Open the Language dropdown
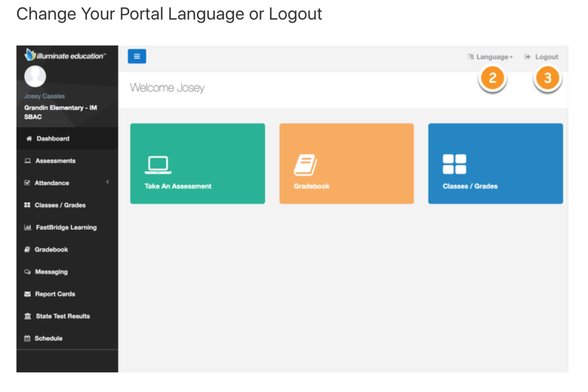 click(490, 57)
